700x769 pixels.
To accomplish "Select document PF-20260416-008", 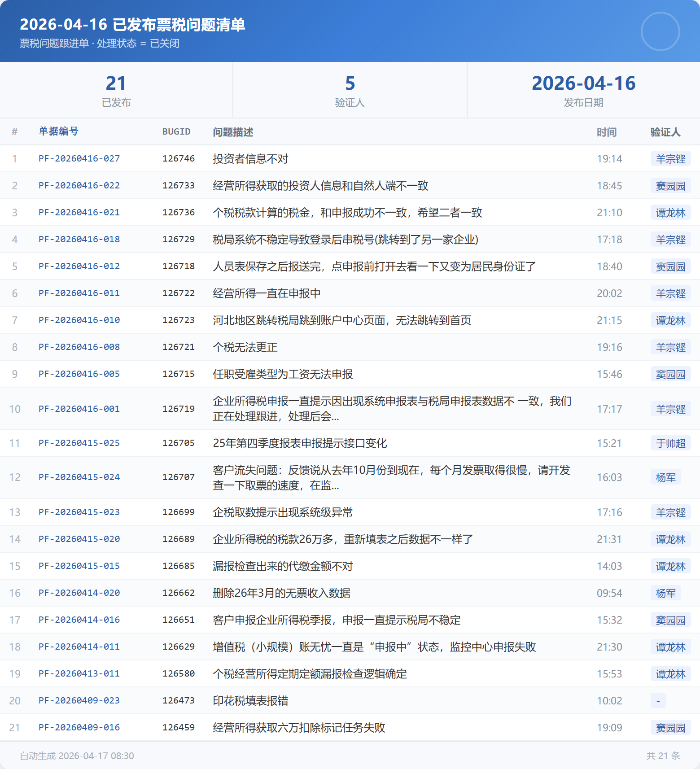I will tap(79, 347).
